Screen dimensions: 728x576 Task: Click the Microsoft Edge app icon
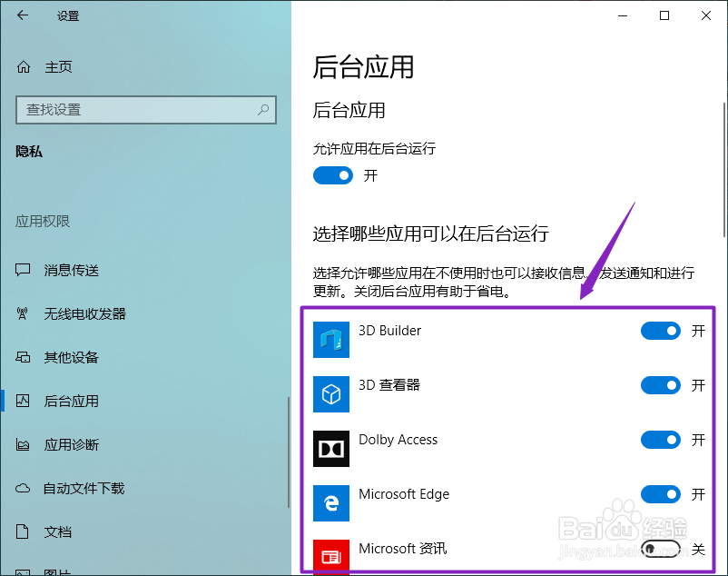pyautogui.click(x=331, y=503)
